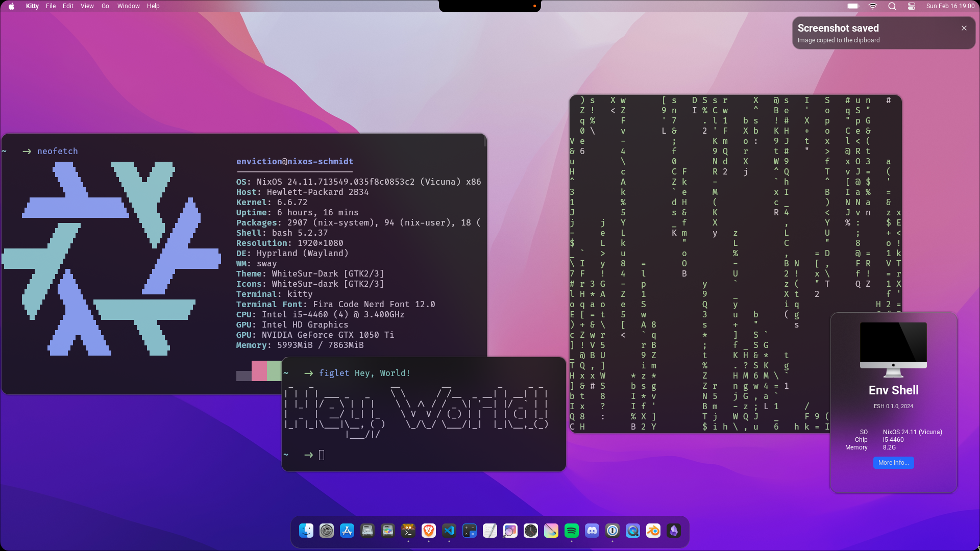The image size is (980, 551).
Task: Click the Apple logo menu
Action: click(x=11, y=6)
